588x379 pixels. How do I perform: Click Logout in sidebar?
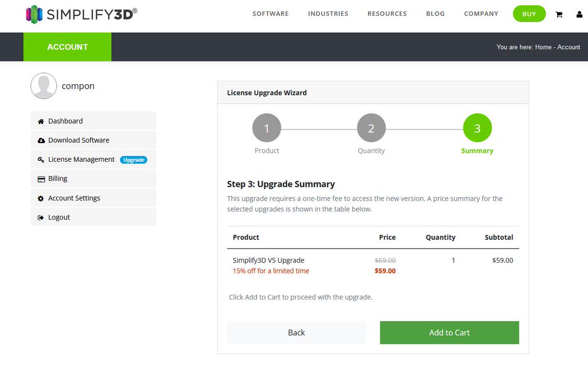point(93,217)
